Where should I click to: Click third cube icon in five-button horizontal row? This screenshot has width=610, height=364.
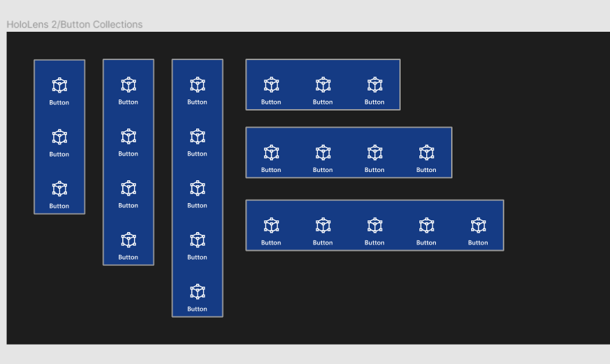click(x=375, y=225)
